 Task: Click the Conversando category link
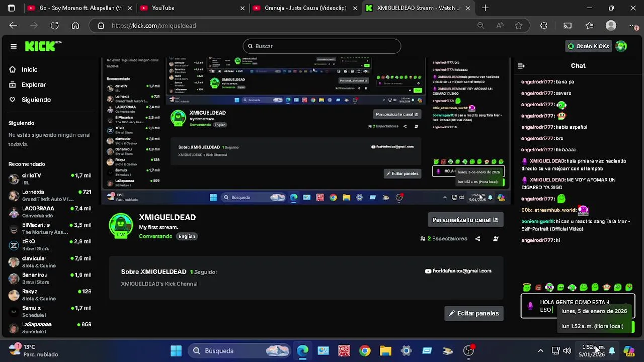pyautogui.click(x=155, y=236)
